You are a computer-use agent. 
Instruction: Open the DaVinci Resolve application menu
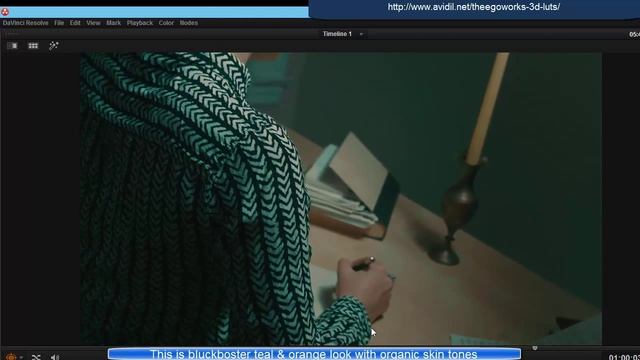pyautogui.click(x=25, y=23)
